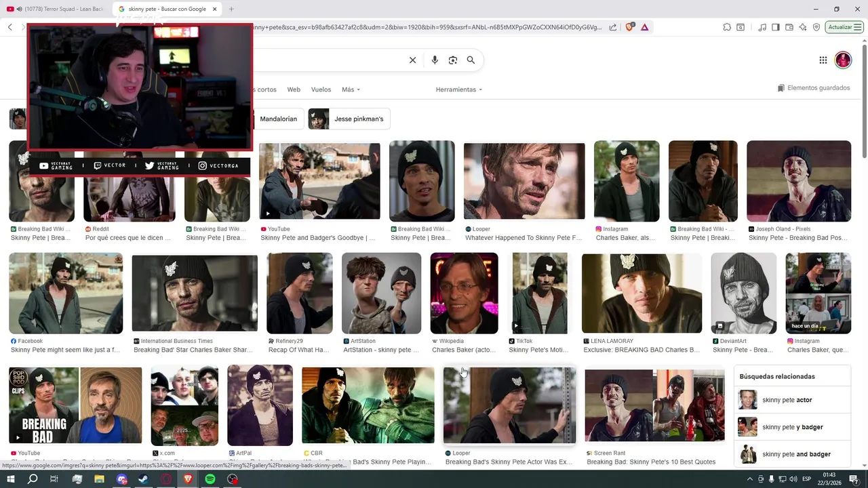The width and height of the screenshot is (868, 488).
Task: Open the LENA LAMORAY exclusive image
Action: (642, 293)
